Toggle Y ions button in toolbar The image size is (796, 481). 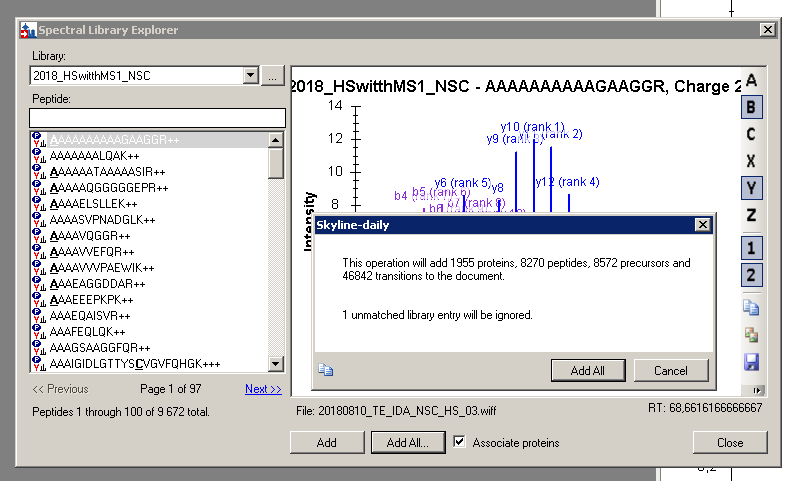(751, 188)
